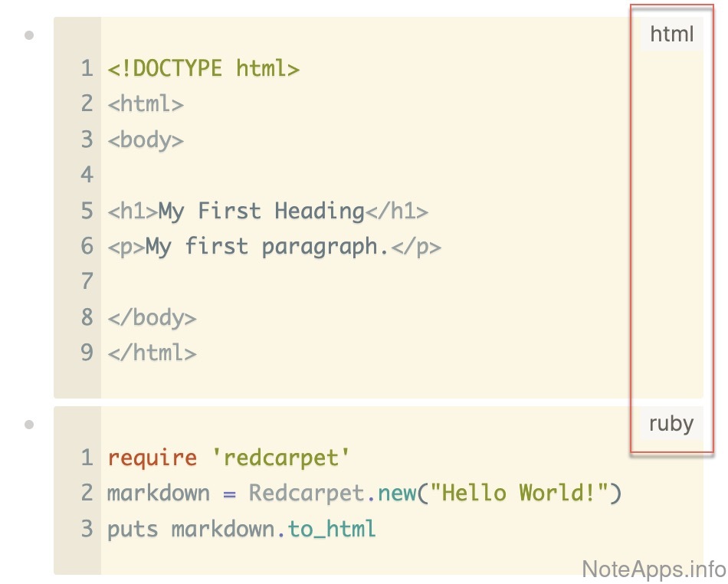Open the ruby language label dropdown
The image size is (728, 584).
point(671,424)
